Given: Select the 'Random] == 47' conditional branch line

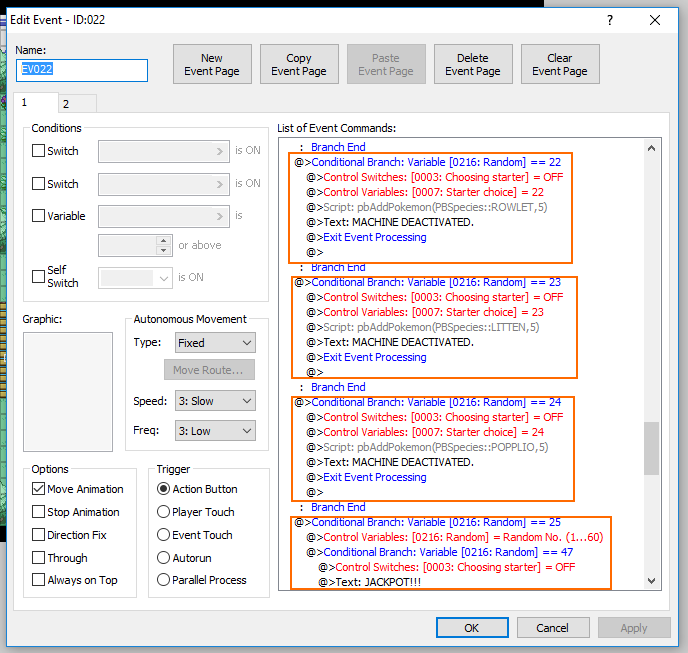Looking at the screenshot, I should [440, 552].
